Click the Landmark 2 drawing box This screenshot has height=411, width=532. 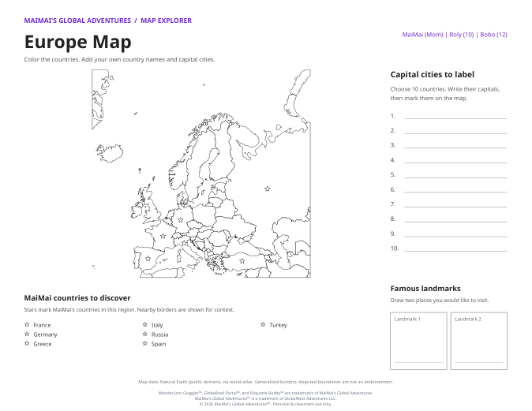pyautogui.click(x=479, y=341)
